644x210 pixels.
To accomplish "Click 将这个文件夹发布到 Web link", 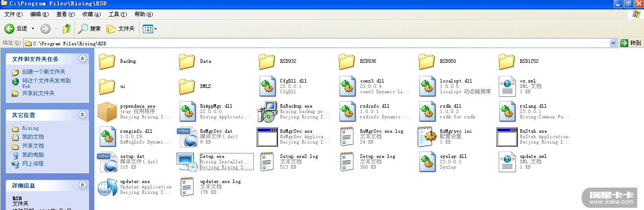I will [47, 83].
